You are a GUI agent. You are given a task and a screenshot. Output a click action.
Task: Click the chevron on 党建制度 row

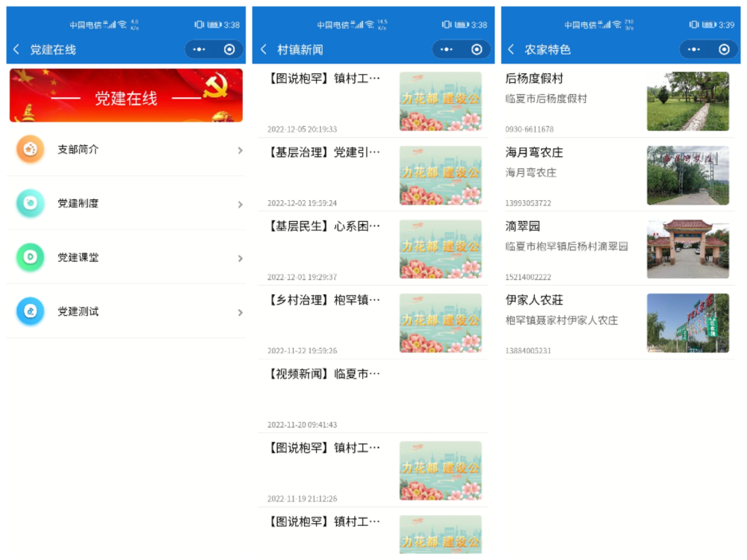[x=240, y=204]
